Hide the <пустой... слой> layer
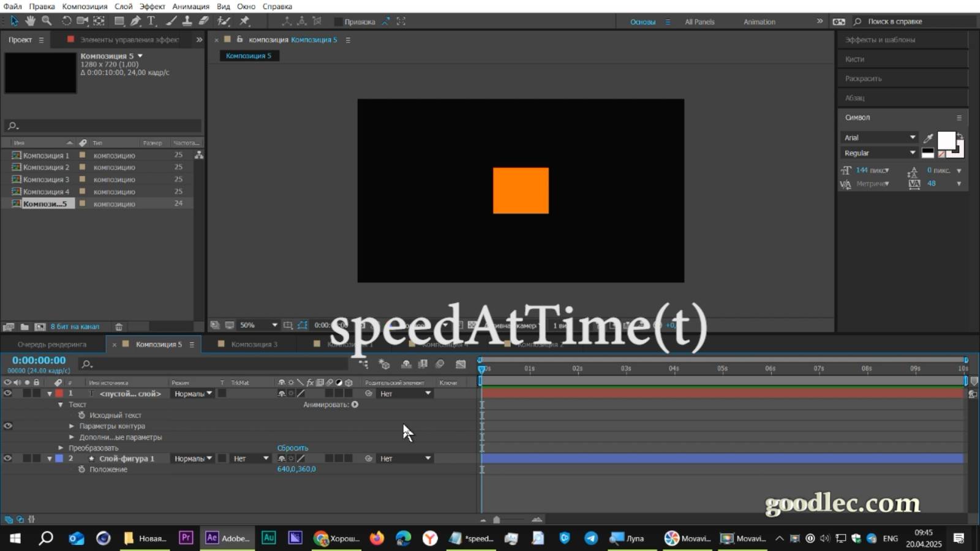This screenshot has width=980, height=551. (x=7, y=393)
